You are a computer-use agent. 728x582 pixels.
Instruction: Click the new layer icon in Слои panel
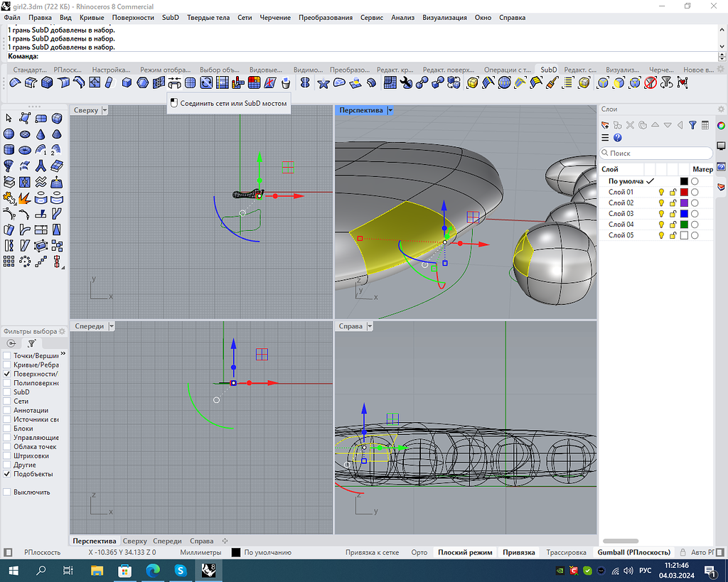tap(606, 125)
